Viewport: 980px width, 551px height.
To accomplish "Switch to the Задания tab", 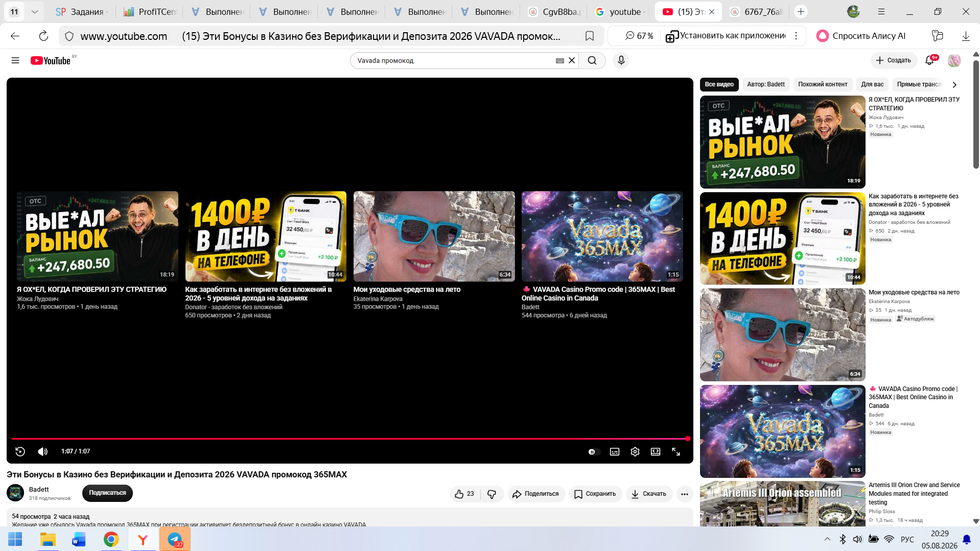I will tap(81, 11).
